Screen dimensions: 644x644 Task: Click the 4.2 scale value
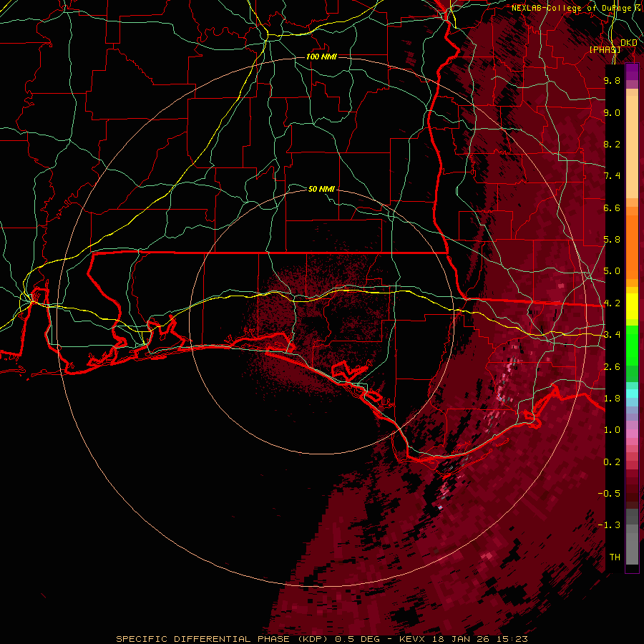(612, 303)
